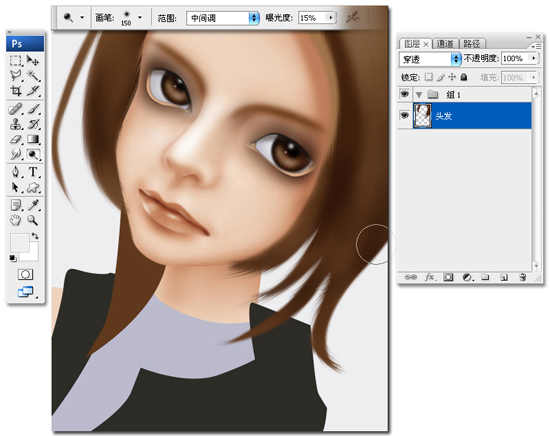Pick the Clone Stamp tool
Image resolution: width=550 pixels, height=436 pixels.
click(x=16, y=124)
